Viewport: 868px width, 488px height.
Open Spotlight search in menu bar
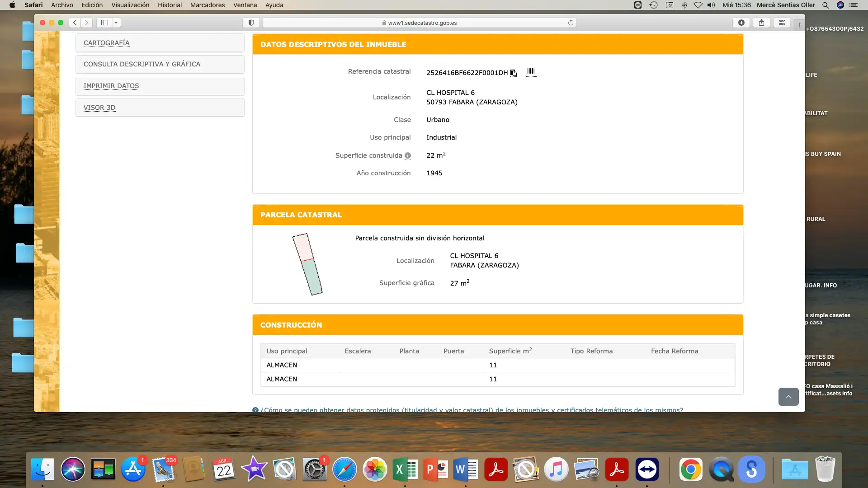click(826, 5)
